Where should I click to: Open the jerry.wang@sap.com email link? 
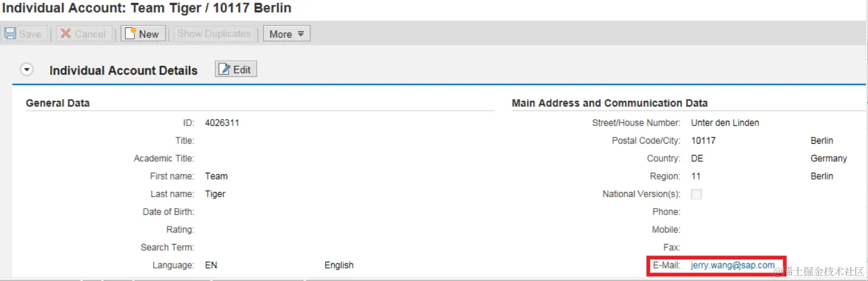pyautogui.click(x=732, y=265)
